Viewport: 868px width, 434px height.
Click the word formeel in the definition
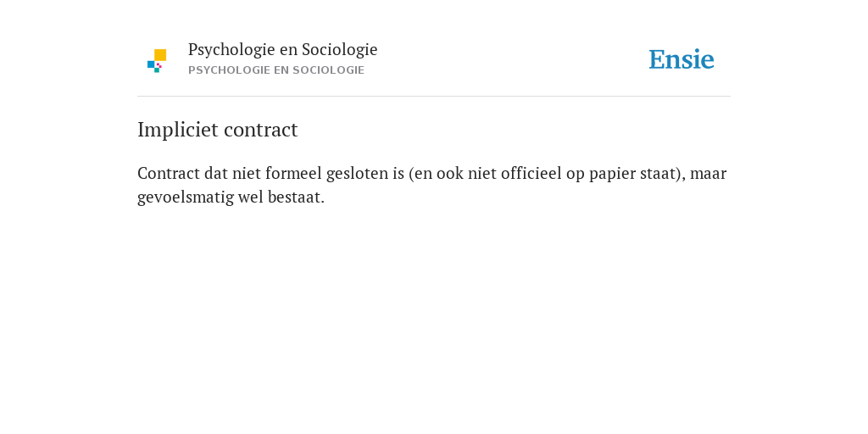pos(293,173)
